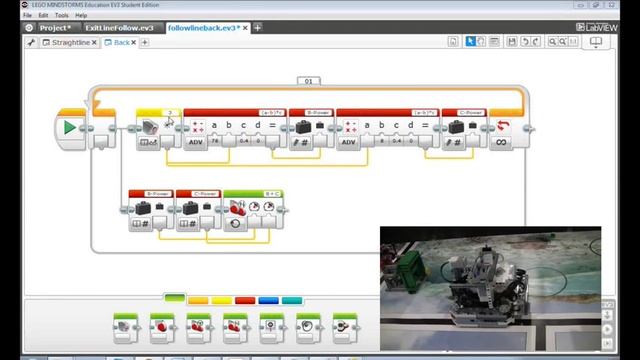Pick the Large Motor block from palette
Screen dimensions: 640x360
(x=162, y=328)
